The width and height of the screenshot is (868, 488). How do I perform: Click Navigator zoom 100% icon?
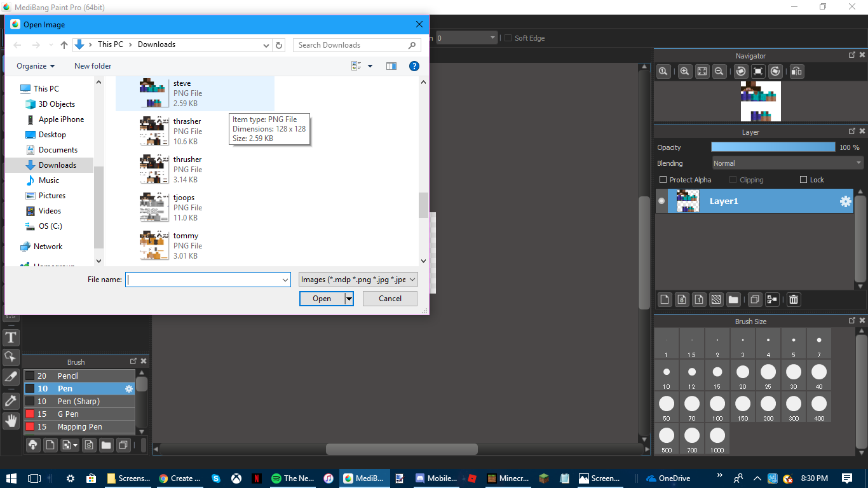663,72
